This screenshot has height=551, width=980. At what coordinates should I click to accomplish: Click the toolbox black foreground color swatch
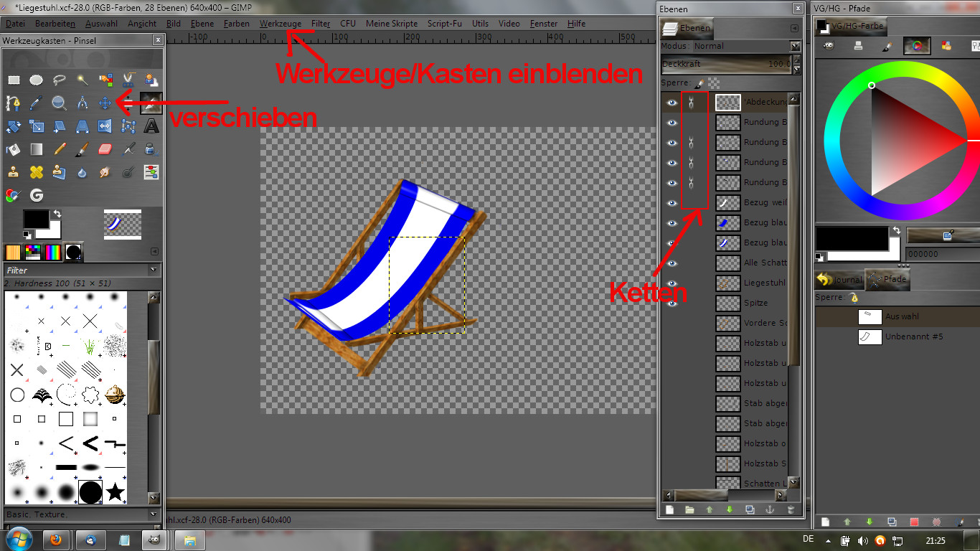[x=36, y=220]
